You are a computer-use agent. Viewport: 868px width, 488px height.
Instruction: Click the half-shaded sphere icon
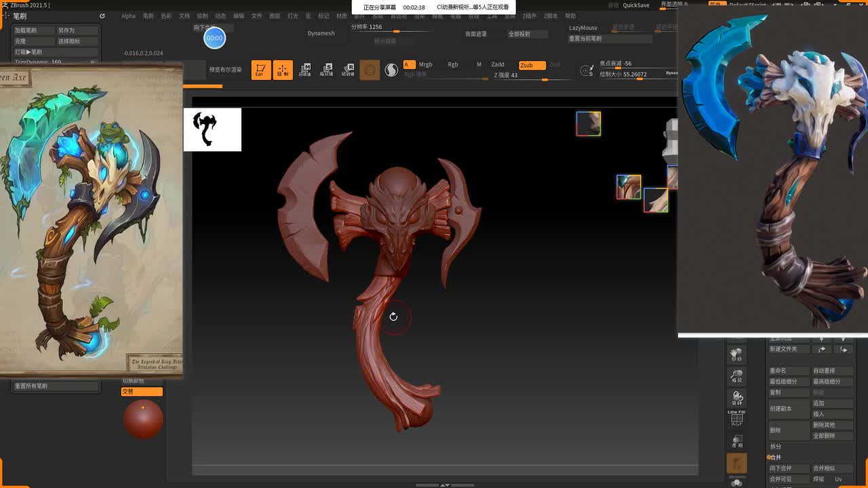(391, 70)
